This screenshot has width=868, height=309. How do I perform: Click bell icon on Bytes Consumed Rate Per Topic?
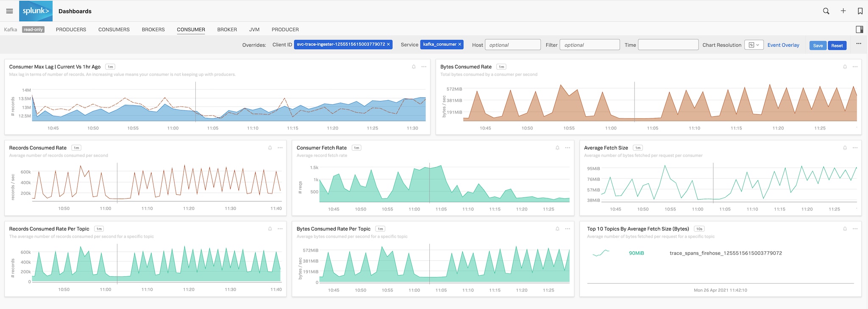point(557,229)
